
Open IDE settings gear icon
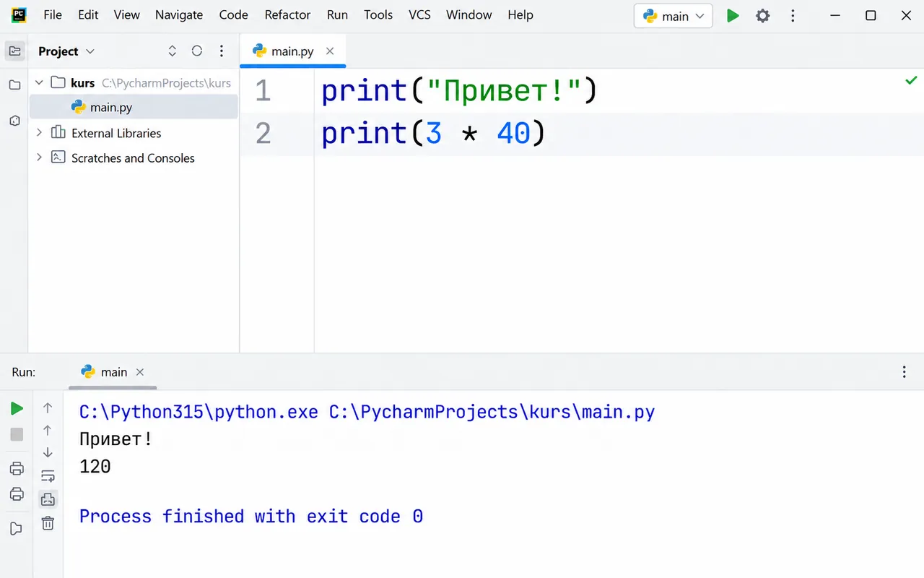point(763,15)
